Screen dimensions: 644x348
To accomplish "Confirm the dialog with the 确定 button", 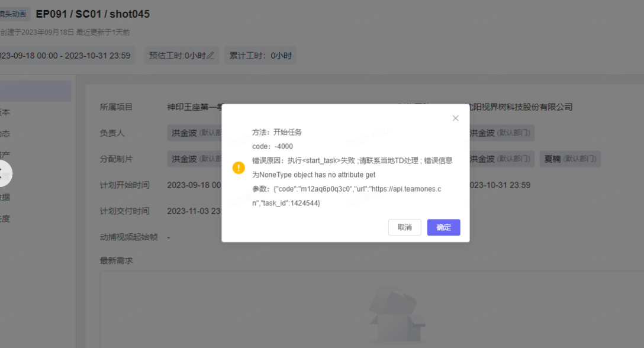I will coord(443,227).
